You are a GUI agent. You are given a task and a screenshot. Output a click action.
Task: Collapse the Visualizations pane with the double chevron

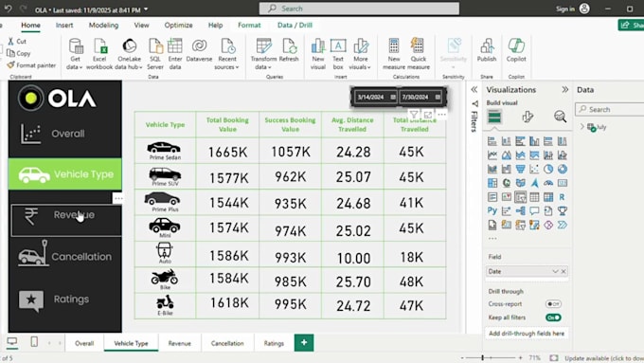(x=565, y=89)
